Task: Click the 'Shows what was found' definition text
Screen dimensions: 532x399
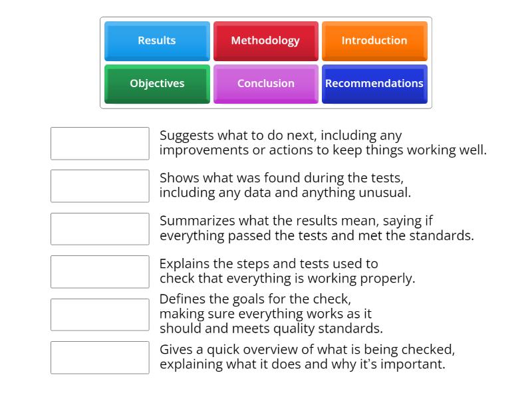Action: click(285, 186)
